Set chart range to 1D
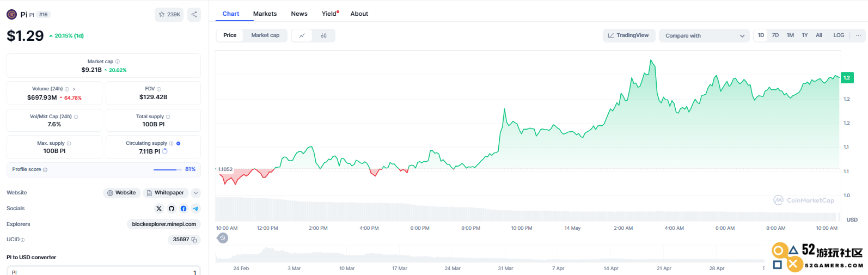The height and width of the screenshot is (275, 868). coord(761,35)
